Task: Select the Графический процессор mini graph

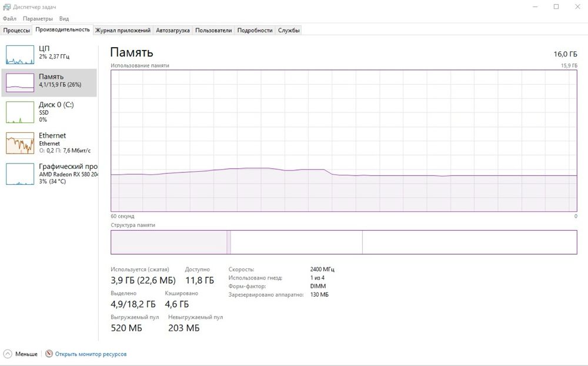Action: tap(20, 174)
